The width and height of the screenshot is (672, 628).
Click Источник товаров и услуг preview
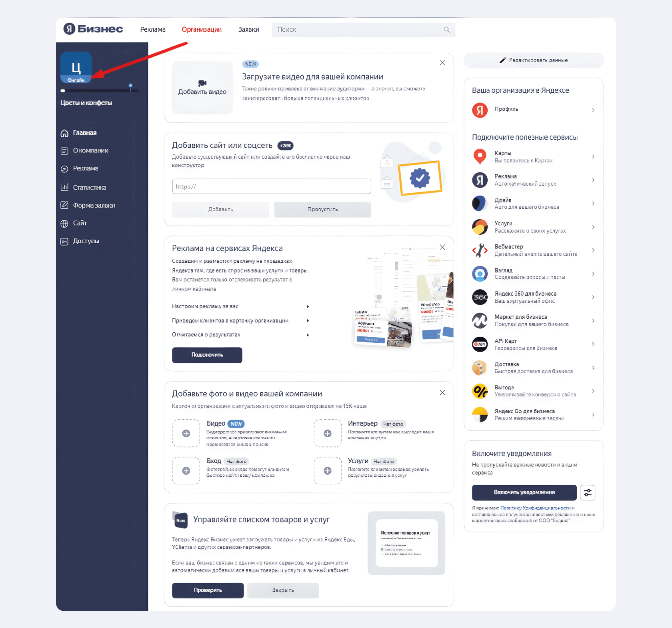406,543
